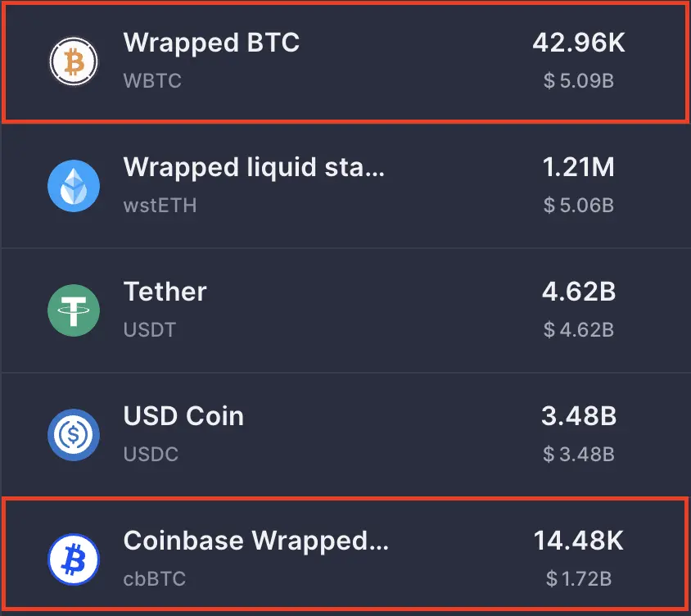The height and width of the screenshot is (616, 691).
Task: Click the $ 3.48B USD Coin value
Action: click(579, 454)
